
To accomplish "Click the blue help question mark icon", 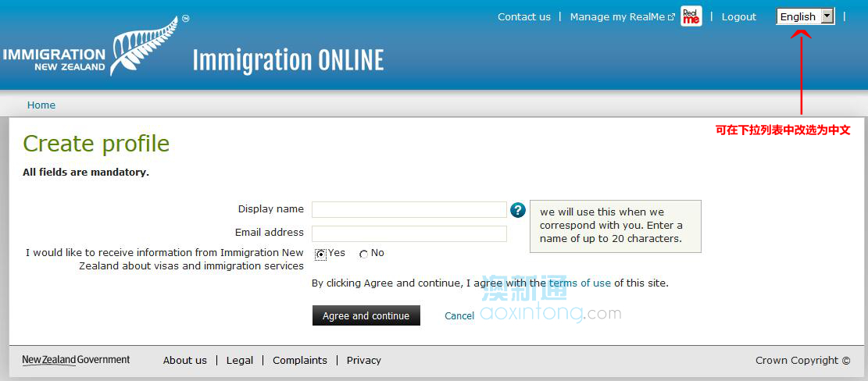I will click(x=518, y=210).
